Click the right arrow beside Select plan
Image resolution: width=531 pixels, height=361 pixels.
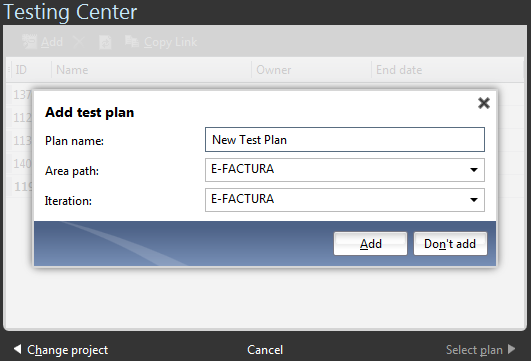[x=512, y=349]
